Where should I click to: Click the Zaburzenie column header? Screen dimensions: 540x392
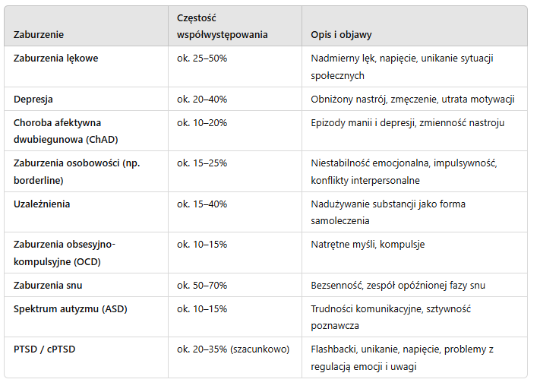(39, 34)
